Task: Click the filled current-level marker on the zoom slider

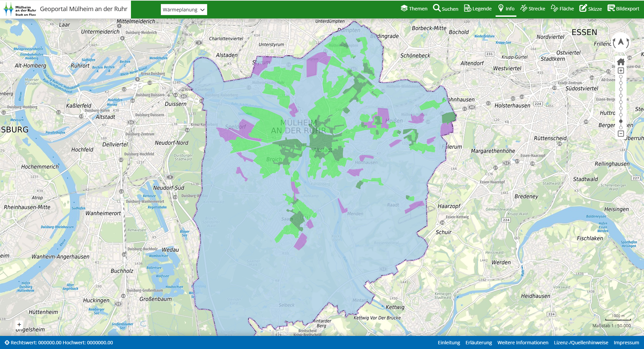Action: pos(621,121)
